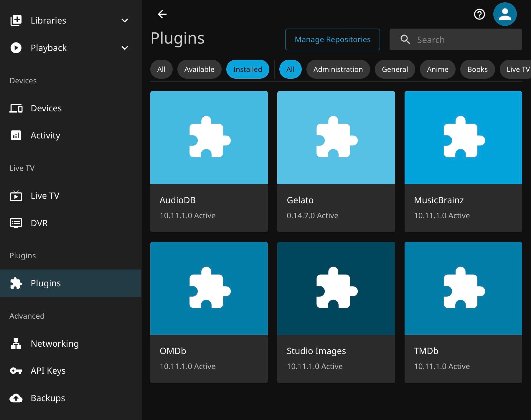This screenshot has height=420, width=531.
Task: Open the API Keys page
Action: pos(70,371)
